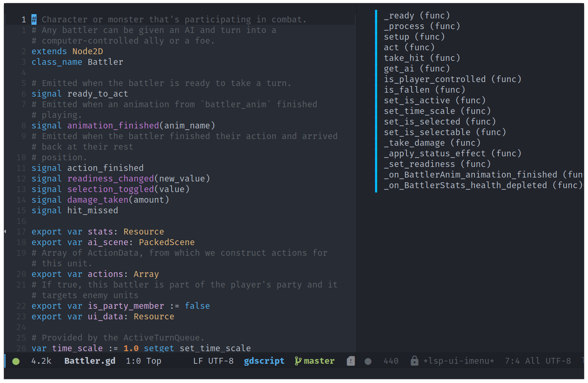Screen dimensions: 588x383
Task: Open the LF UTF-8 encoding selector
Action: tap(213, 361)
